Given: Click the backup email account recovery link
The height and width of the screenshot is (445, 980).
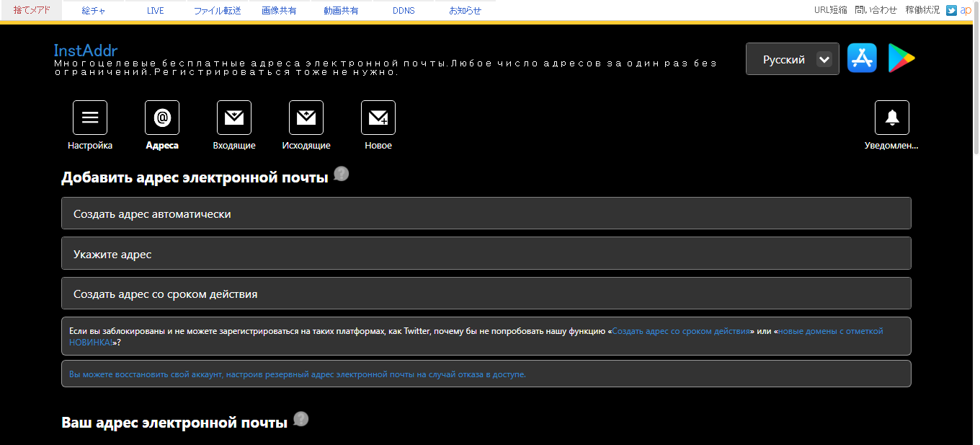Looking at the screenshot, I should coord(297,374).
